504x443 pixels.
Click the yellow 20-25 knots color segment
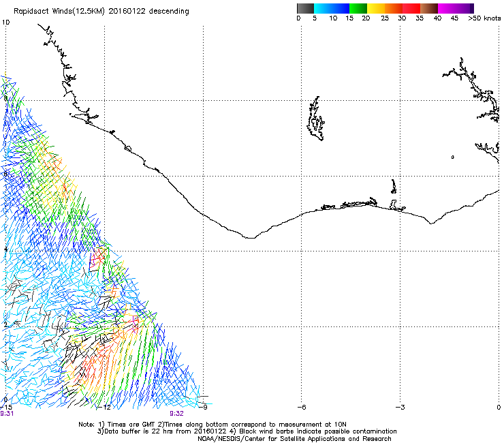376,8
